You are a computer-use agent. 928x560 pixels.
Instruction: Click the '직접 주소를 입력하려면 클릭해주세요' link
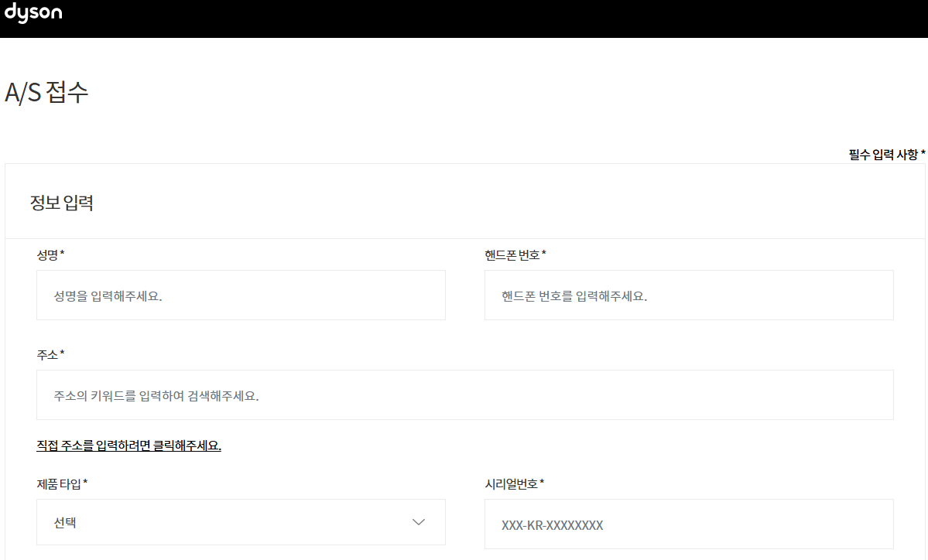(x=128, y=446)
